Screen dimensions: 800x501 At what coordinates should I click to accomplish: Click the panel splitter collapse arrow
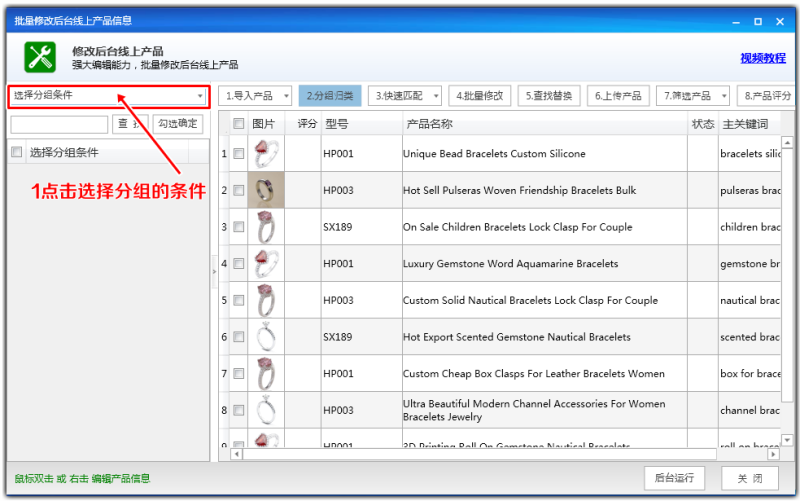[x=214, y=272]
